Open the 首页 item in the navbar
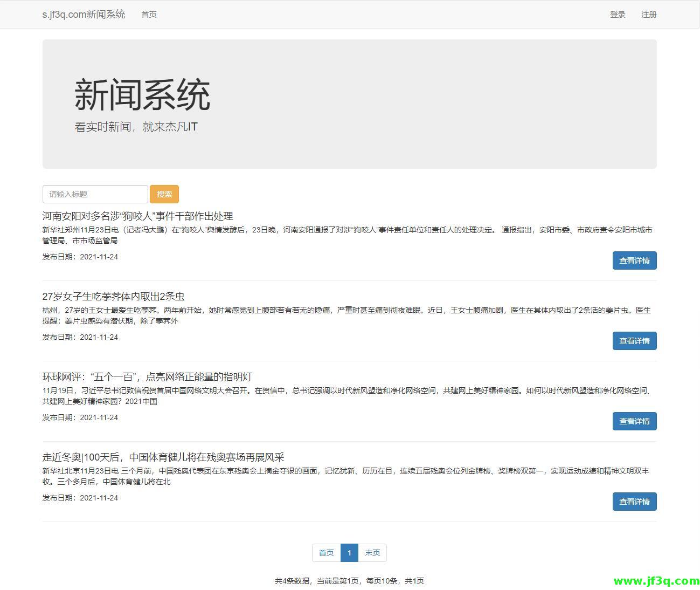Image resolution: width=700 pixels, height=590 pixels. [x=149, y=15]
